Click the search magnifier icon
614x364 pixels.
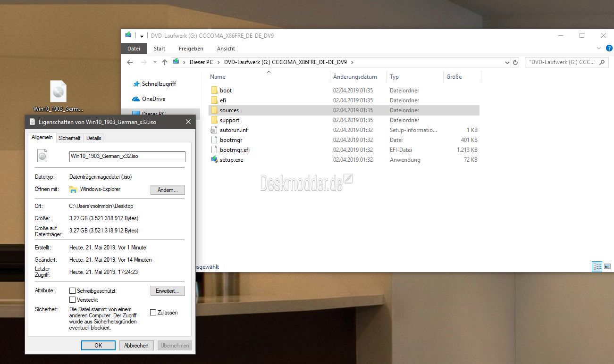point(603,62)
